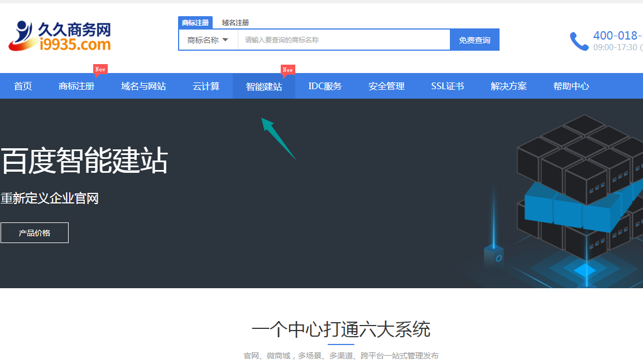Open the 解决方案 menu
The image size is (643, 364).
tap(508, 86)
